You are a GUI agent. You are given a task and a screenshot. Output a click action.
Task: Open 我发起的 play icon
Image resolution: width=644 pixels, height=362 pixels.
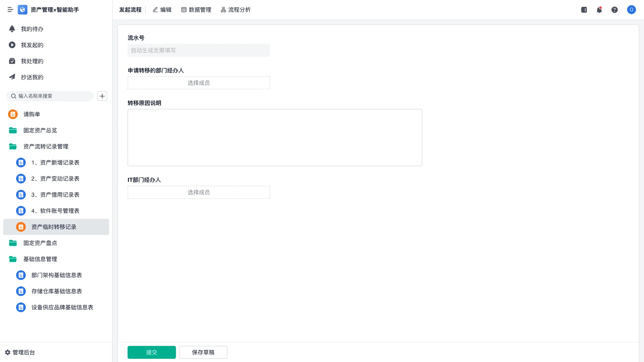12,45
